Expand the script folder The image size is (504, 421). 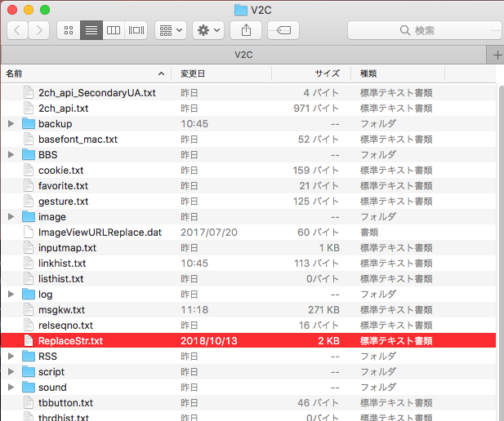(11, 371)
